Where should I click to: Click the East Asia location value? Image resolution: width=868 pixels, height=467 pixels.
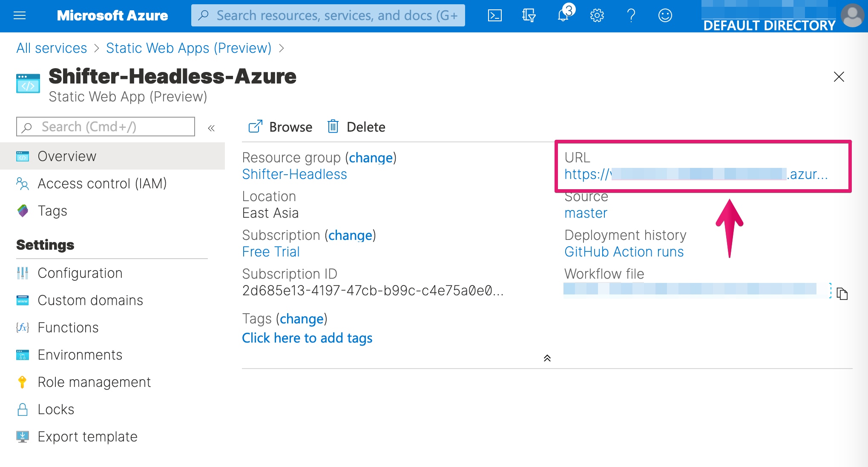270,213
